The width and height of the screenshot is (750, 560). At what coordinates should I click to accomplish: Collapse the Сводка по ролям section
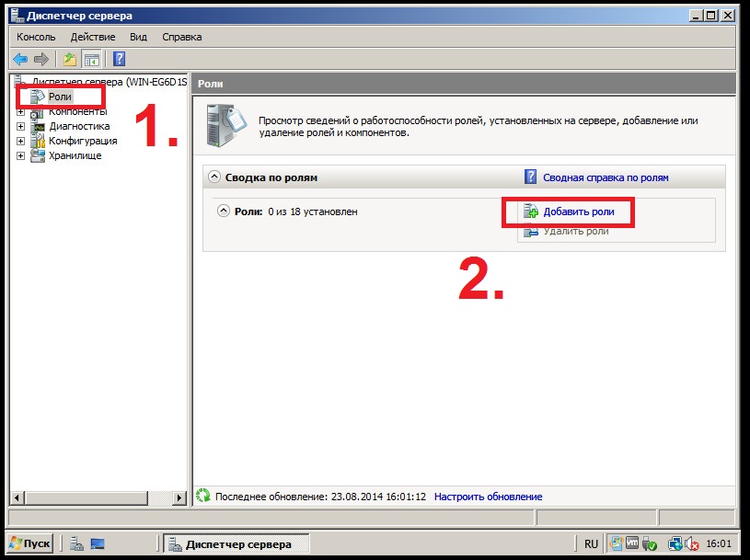(x=214, y=177)
